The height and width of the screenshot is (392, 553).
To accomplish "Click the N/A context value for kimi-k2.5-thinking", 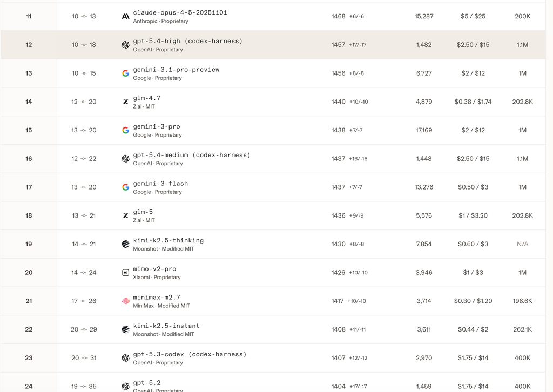I will pyautogui.click(x=522, y=244).
